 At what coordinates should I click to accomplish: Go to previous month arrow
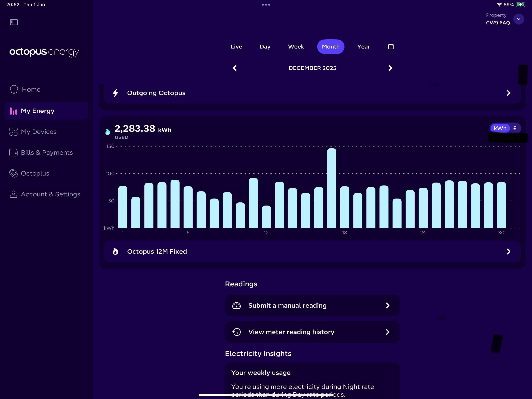[235, 68]
